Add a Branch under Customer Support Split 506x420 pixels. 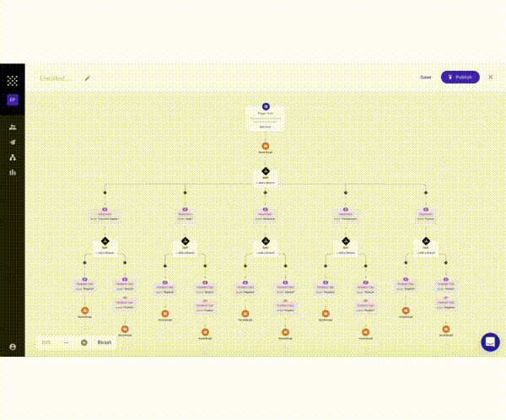(105, 253)
